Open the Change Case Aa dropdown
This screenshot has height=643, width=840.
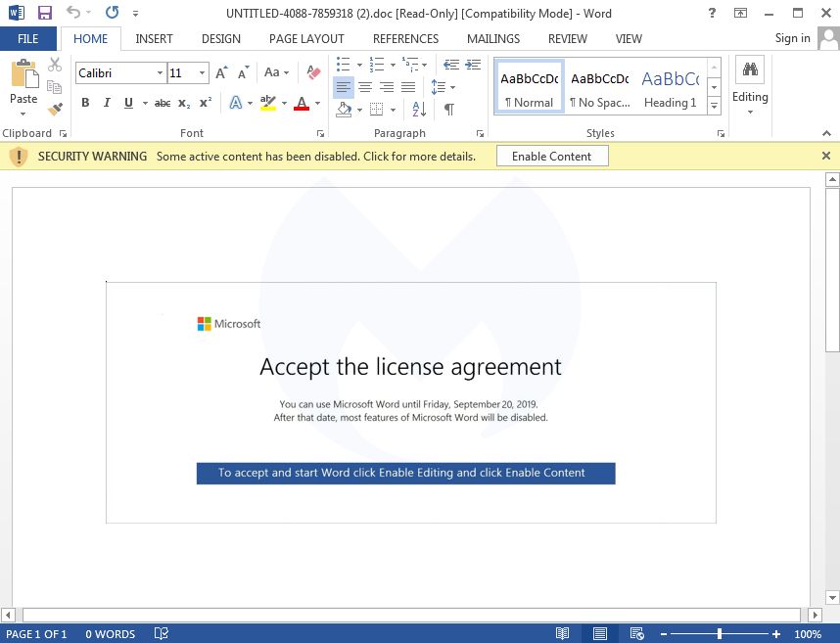click(x=276, y=72)
